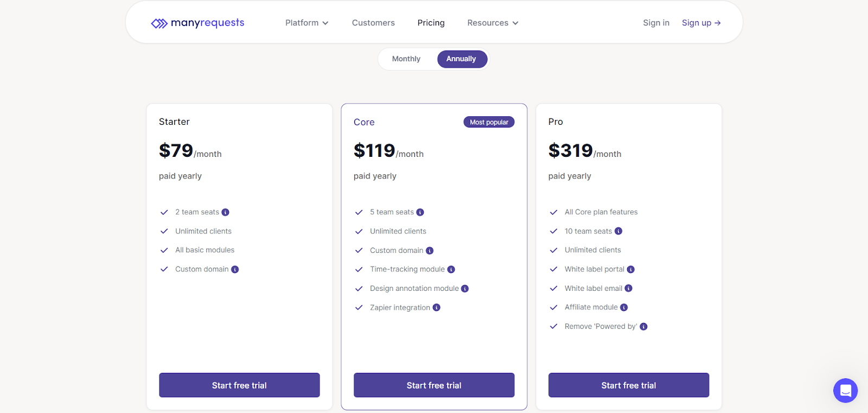Viewport: 868px width, 413px height.
Task: Open the Resources dropdown
Action: coord(492,23)
